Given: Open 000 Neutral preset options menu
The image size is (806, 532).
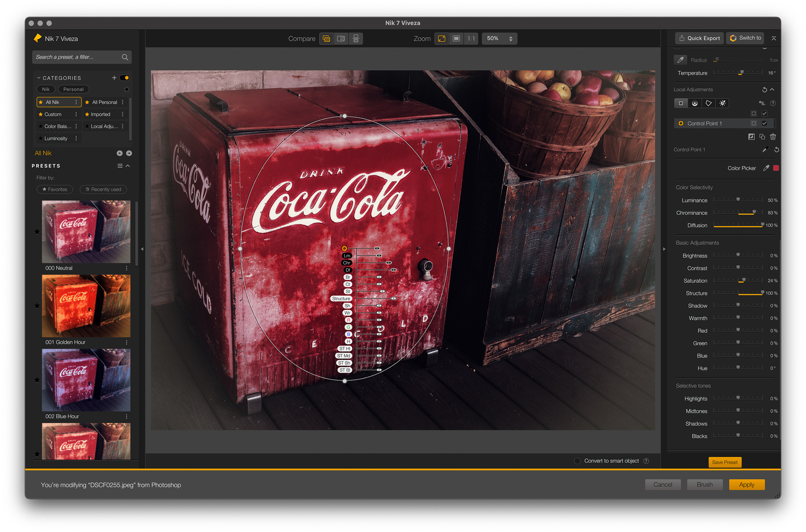Looking at the screenshot, I should tap(127, 268).
